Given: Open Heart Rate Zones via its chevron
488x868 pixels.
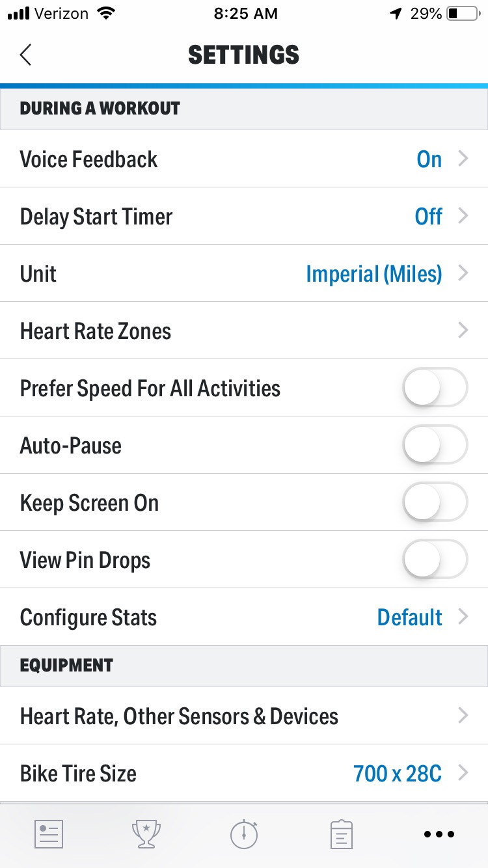Looking at the screenshot, I should pyautogui.click(x=463, y=331).
